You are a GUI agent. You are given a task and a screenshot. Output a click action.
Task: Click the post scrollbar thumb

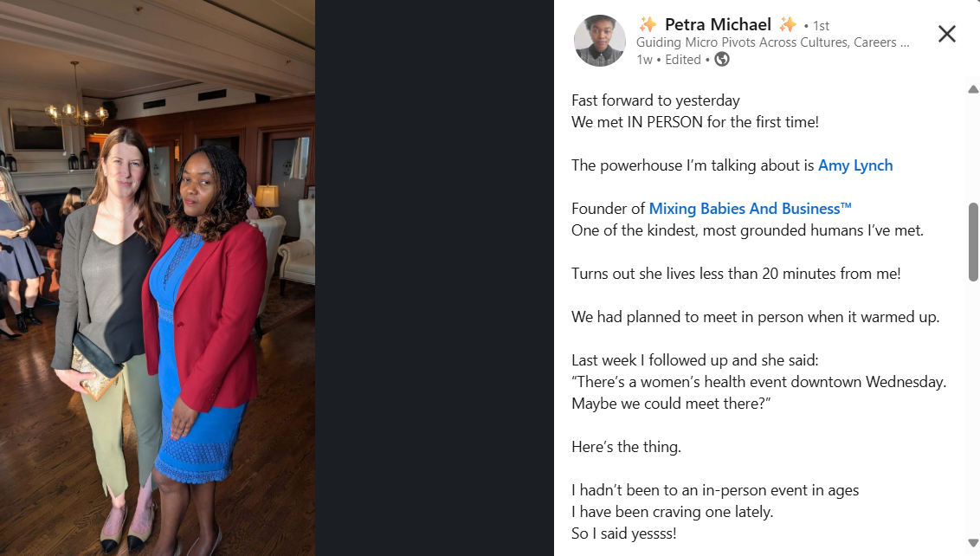[x=973, y=241]
